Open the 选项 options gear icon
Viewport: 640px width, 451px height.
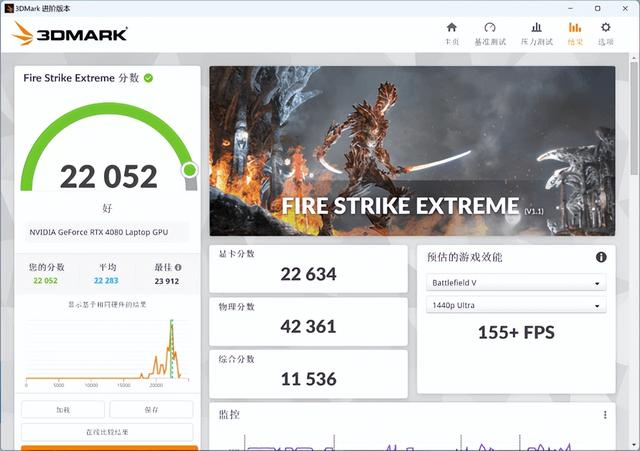pyautogui.click(x=606, y=27)
